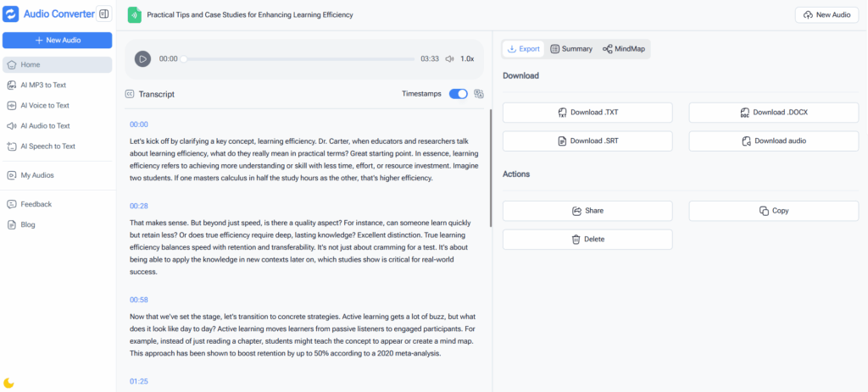Toggle the Timestamps switch off

point(459,94)
